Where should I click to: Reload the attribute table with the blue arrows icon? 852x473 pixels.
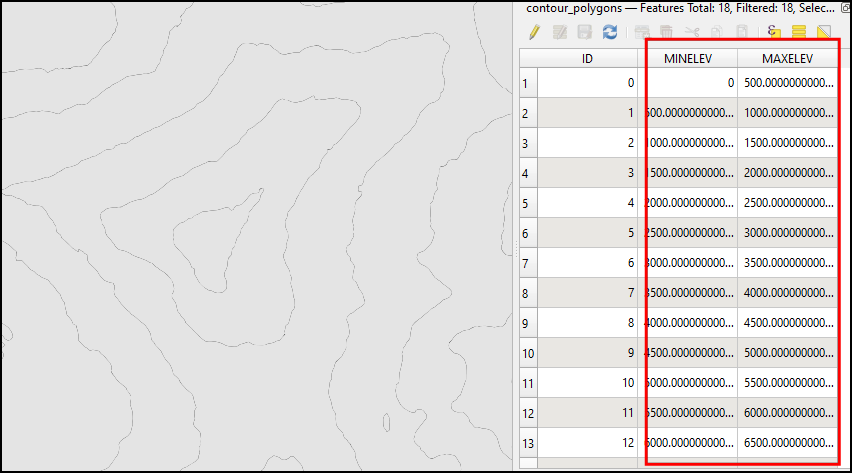tap(610, 32)
